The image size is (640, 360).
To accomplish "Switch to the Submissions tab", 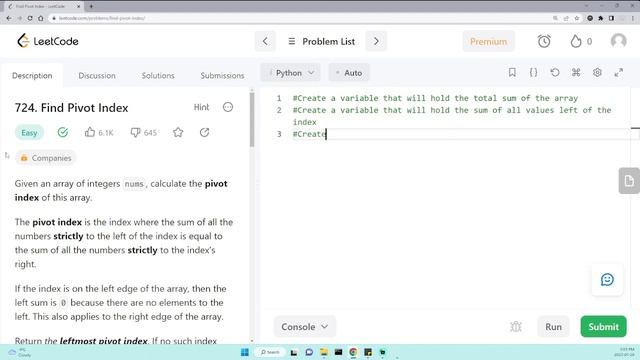I will (x=222, y=76).
